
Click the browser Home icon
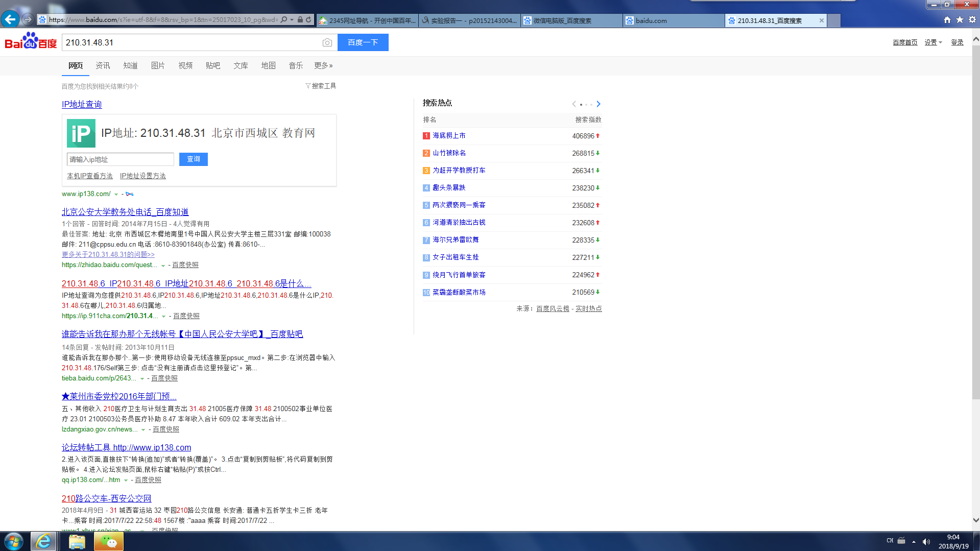pos(947,20)
